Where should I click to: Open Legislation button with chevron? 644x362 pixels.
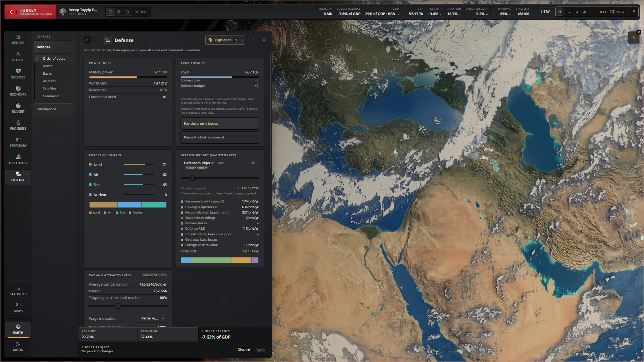(225, 40)
